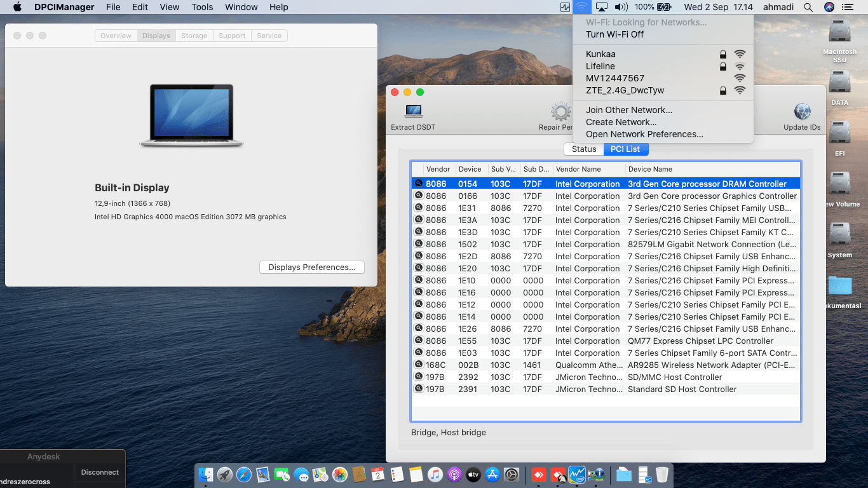
Task: Select the Standard SD Host Controller row
Action: [606, 389]
